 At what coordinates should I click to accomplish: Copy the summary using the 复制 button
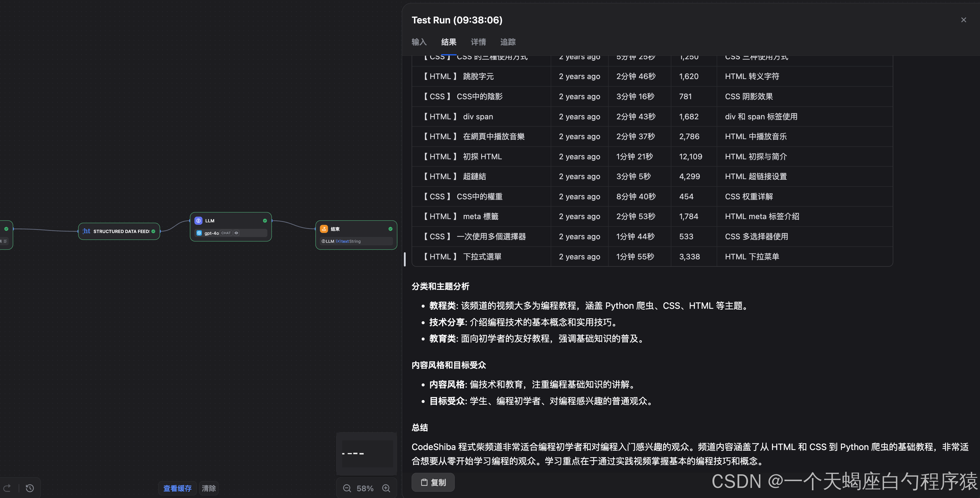433,482
